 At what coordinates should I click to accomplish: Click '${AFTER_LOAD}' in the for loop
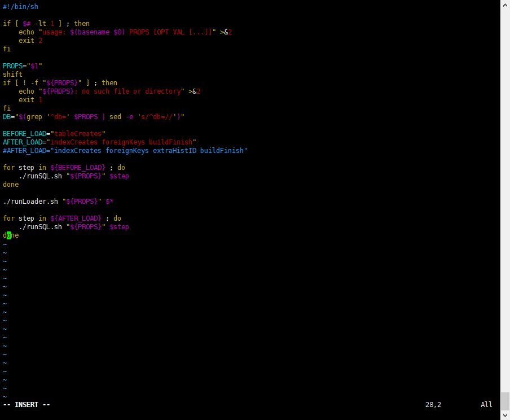[76, 218]
